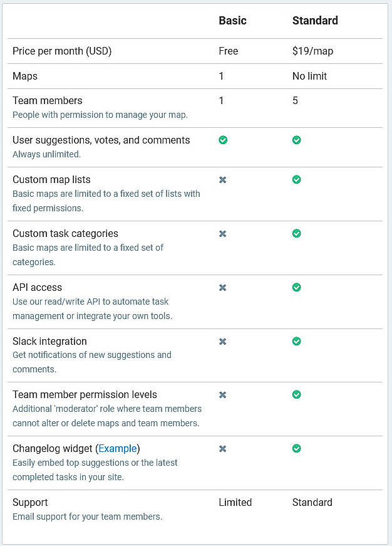392x546 pixels.
Task: Click the X icon for Basic Changelog widget
Action: coord(222,448)
